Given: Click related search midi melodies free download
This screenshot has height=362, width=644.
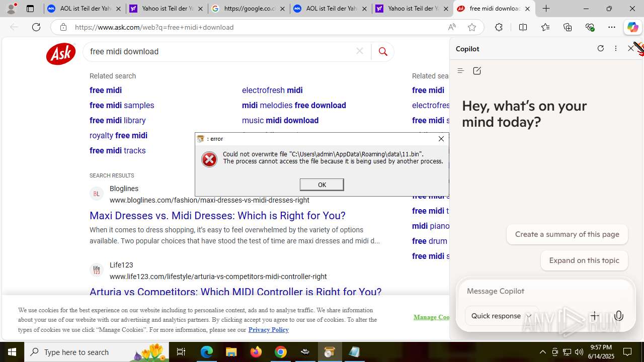Looking at the screenshot, I should [x=294, y=105].
